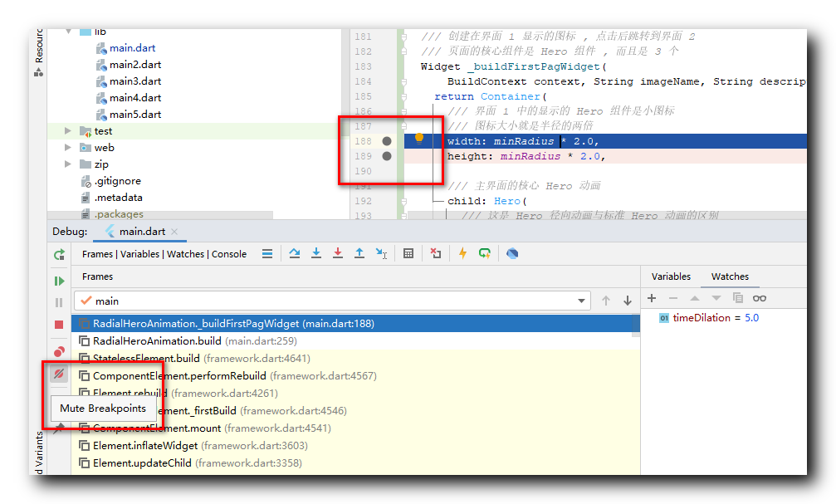The image size is (836, 504).
Task: Open View Breakpoints double red circle icon
Action: point(59,351)
